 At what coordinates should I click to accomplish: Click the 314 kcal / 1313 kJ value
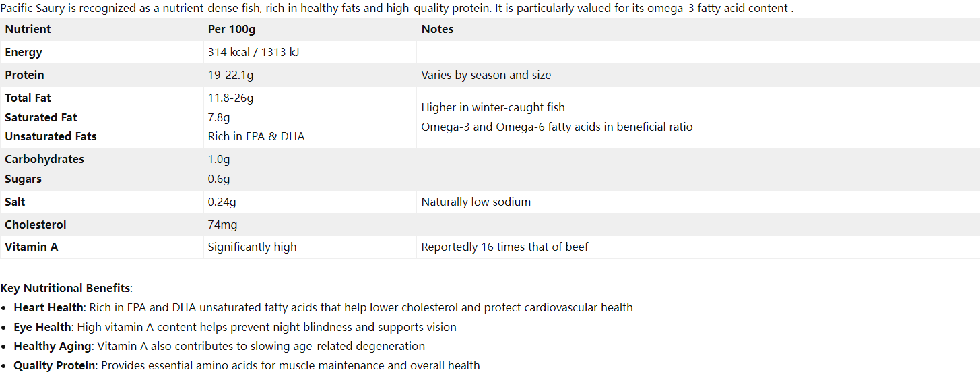pos(254,52)
